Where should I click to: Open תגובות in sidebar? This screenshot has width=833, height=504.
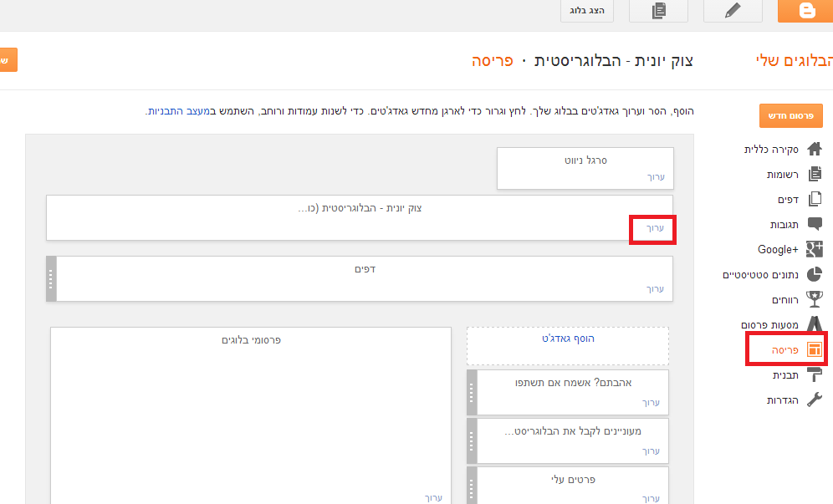784,225
